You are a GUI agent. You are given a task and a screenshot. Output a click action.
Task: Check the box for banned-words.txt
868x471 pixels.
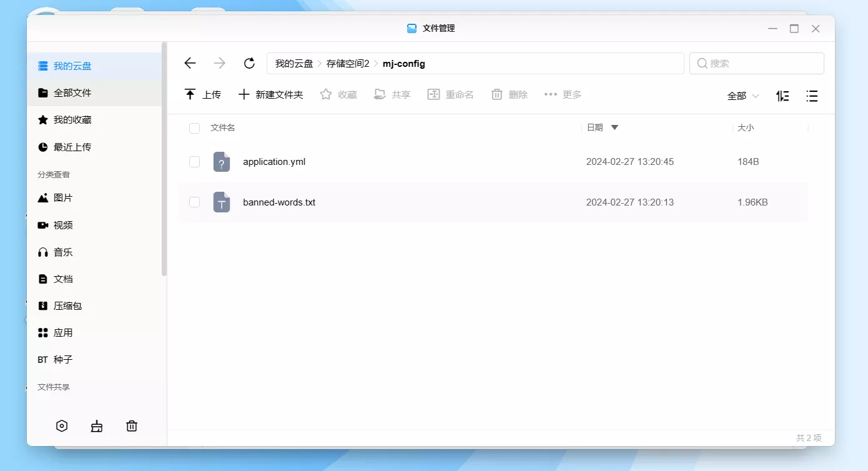tap(194, 202)
